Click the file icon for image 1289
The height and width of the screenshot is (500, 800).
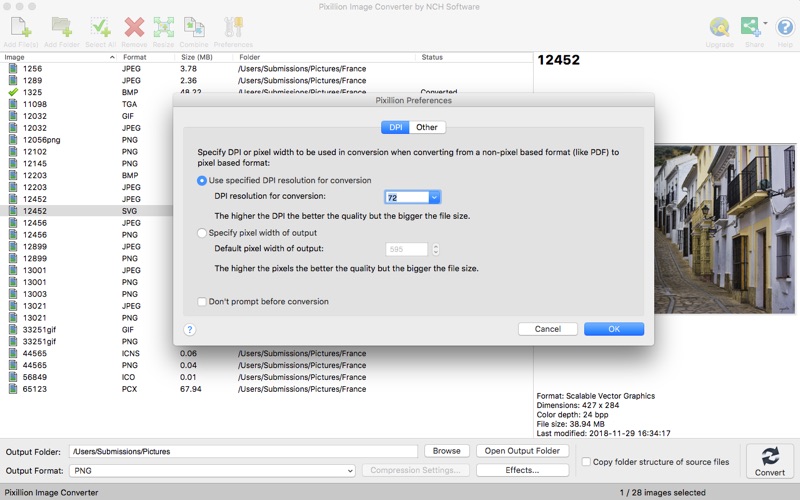[x=13, y=80]
